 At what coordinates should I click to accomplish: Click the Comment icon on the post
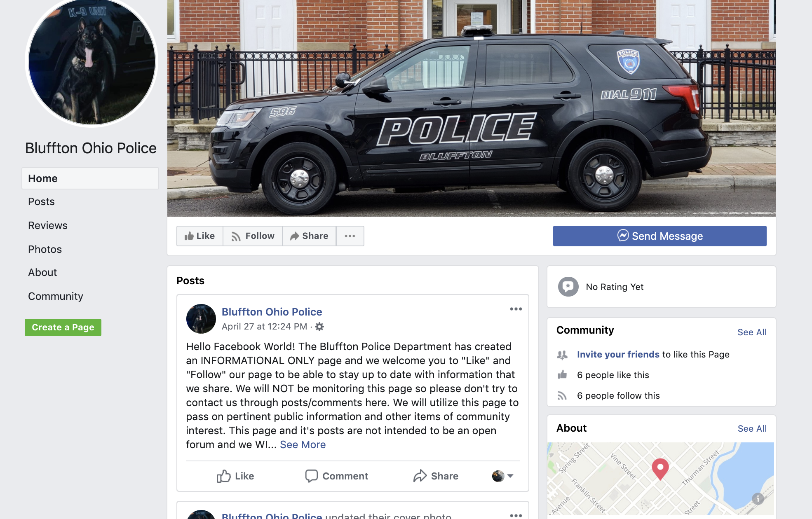(x=311, y=476)
